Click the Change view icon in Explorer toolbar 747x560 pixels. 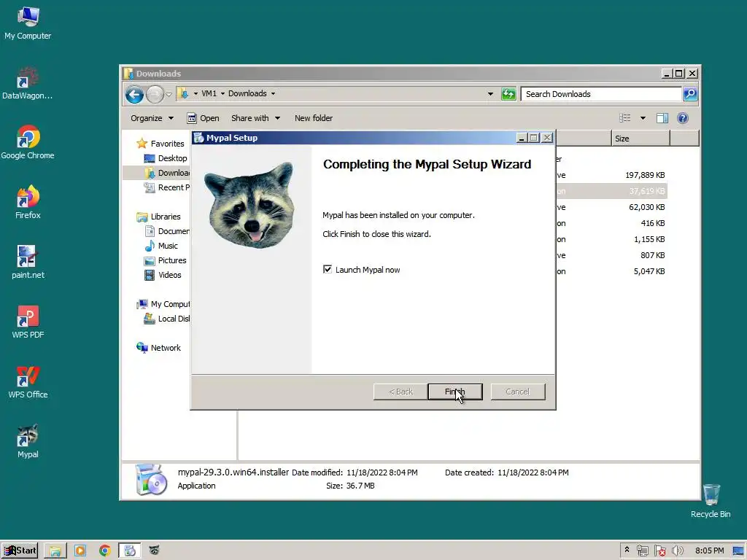tap(624, 118)
